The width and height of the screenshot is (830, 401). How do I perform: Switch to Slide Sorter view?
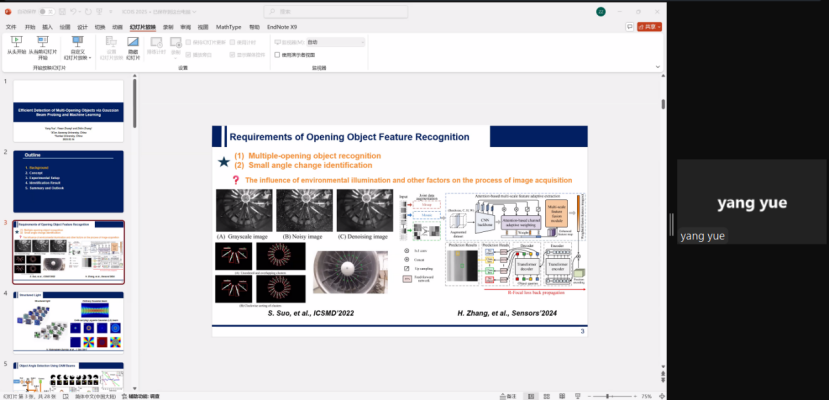(547, 396)
